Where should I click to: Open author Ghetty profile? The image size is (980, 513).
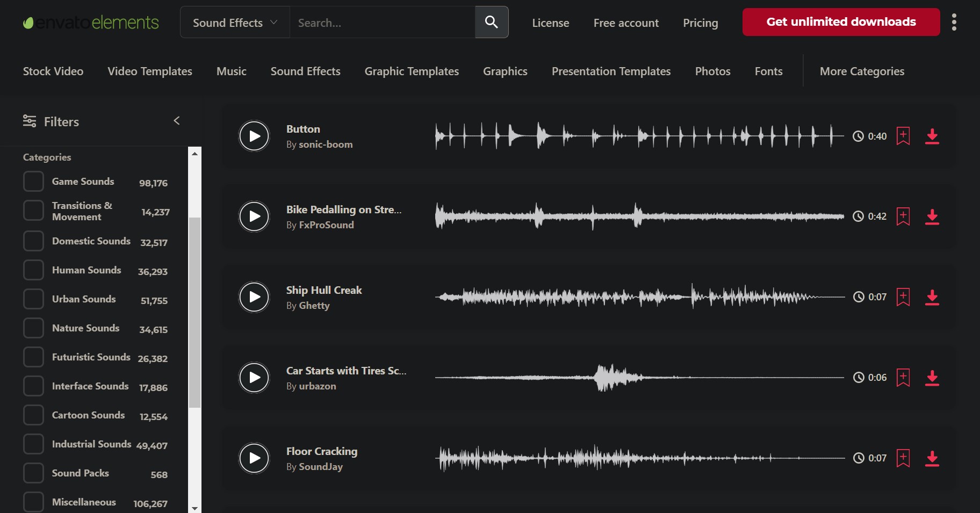point(314,306)
